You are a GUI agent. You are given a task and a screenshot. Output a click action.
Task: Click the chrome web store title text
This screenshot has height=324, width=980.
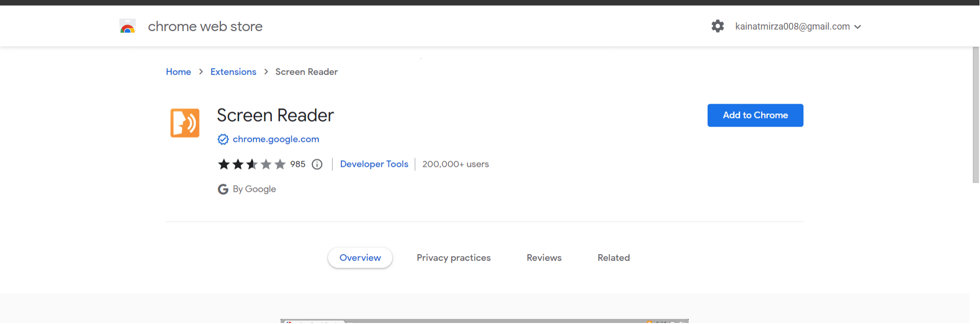coord(205,27)
